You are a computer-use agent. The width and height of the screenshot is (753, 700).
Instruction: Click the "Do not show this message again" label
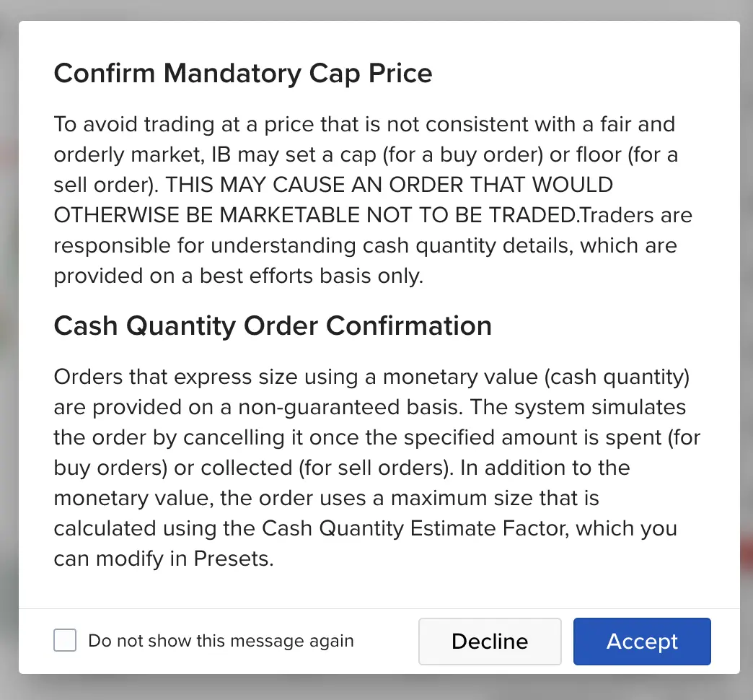[x=221, y=641]
